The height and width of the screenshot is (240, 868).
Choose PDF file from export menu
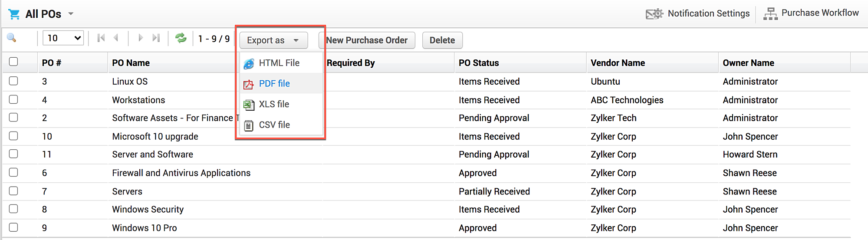[274, 84]
